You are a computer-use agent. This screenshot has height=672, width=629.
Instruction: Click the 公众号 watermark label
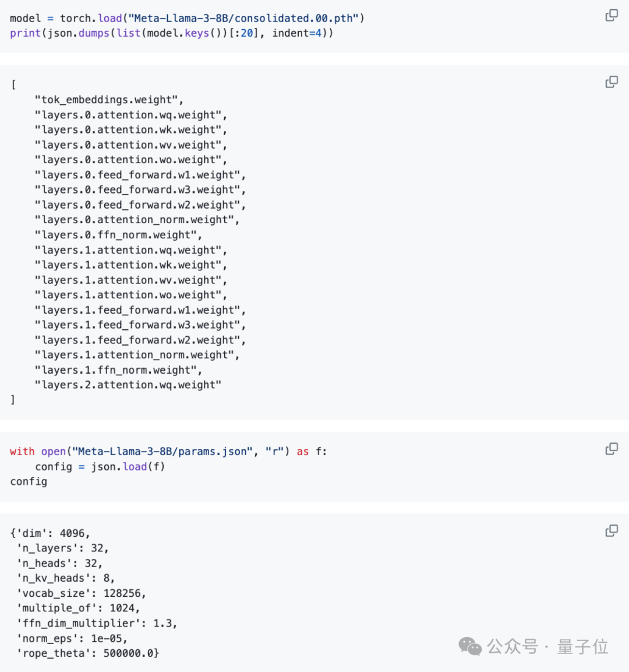pyautogui.click(x=513, y=647)
